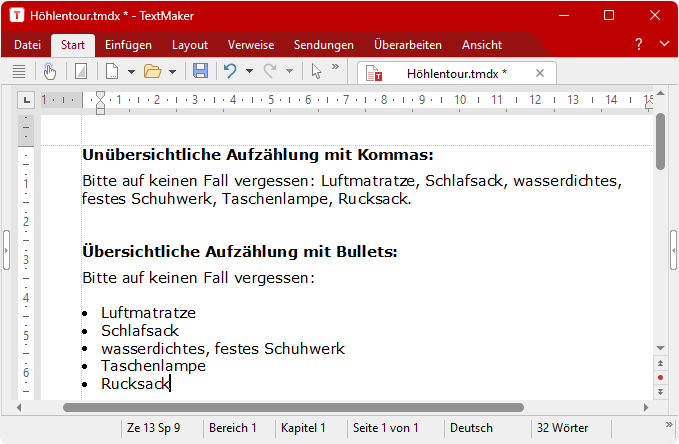Click the new document icon

click(113, 71)
